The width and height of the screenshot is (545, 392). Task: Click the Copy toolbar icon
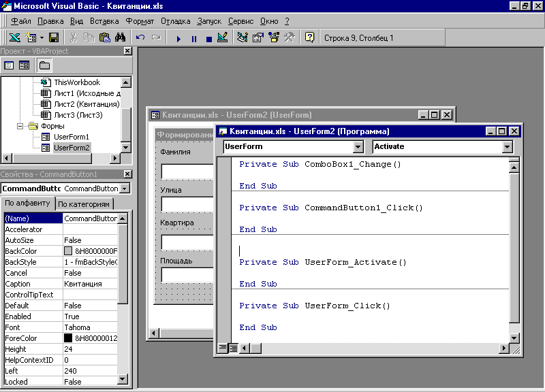(x=89, y=37)
